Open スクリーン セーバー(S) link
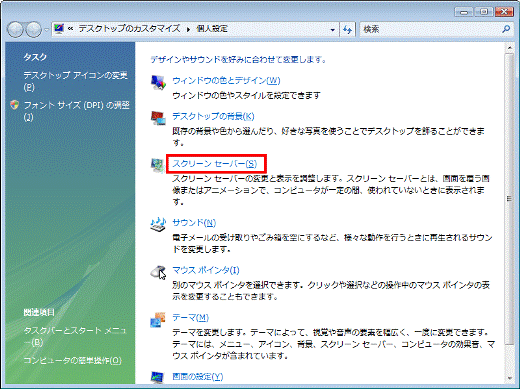This screenshot has width=520, height=389. coord(215,164)
